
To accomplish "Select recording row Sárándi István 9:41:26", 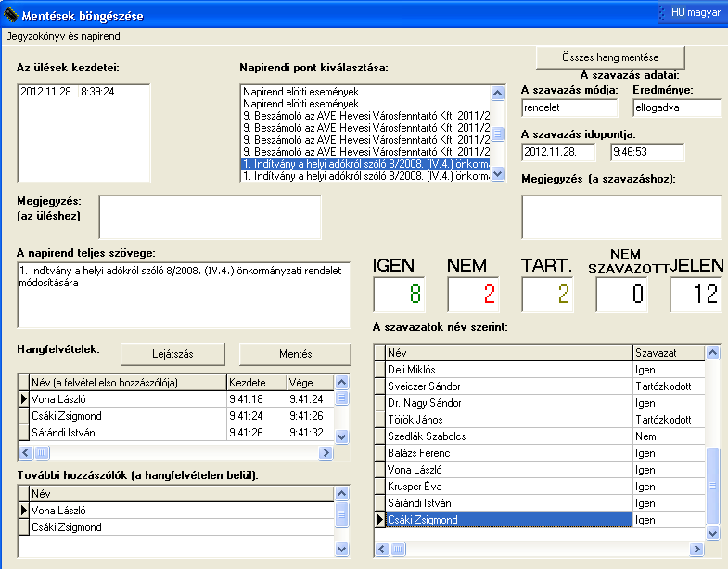I will click(x=176, y=433).
